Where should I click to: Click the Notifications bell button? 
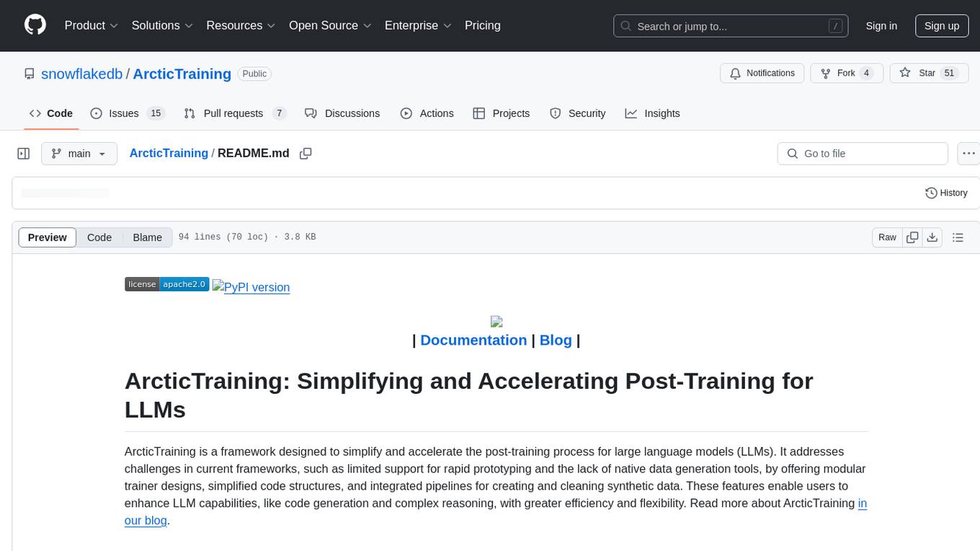(x=762, y=74)
